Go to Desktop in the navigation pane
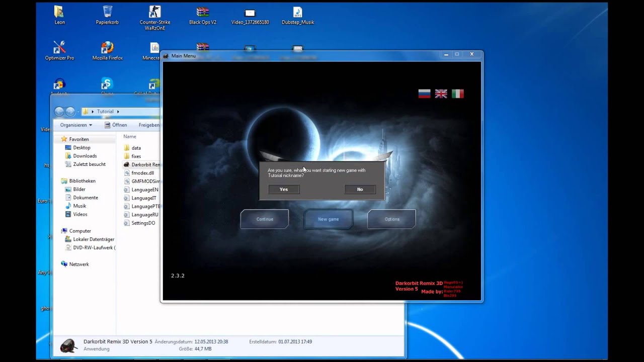Screen dimensions: 644x362 [78, 148]
